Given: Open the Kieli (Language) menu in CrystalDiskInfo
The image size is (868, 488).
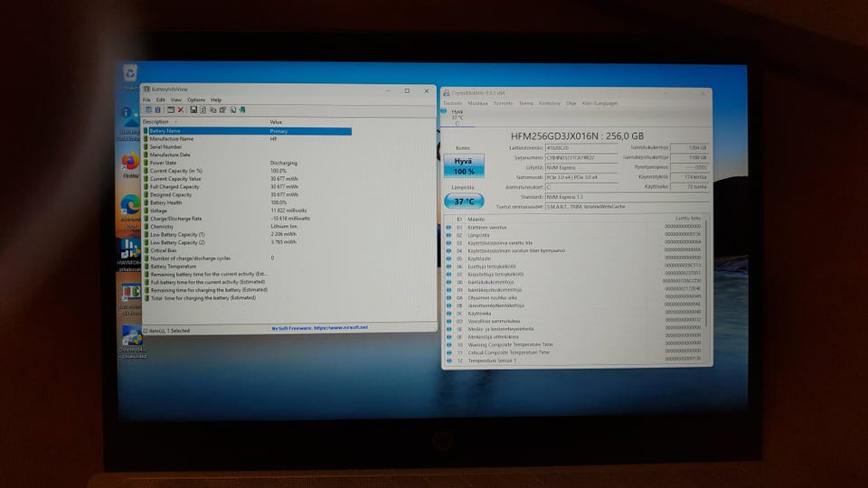Looking at the screenshot, I should 599,103.
